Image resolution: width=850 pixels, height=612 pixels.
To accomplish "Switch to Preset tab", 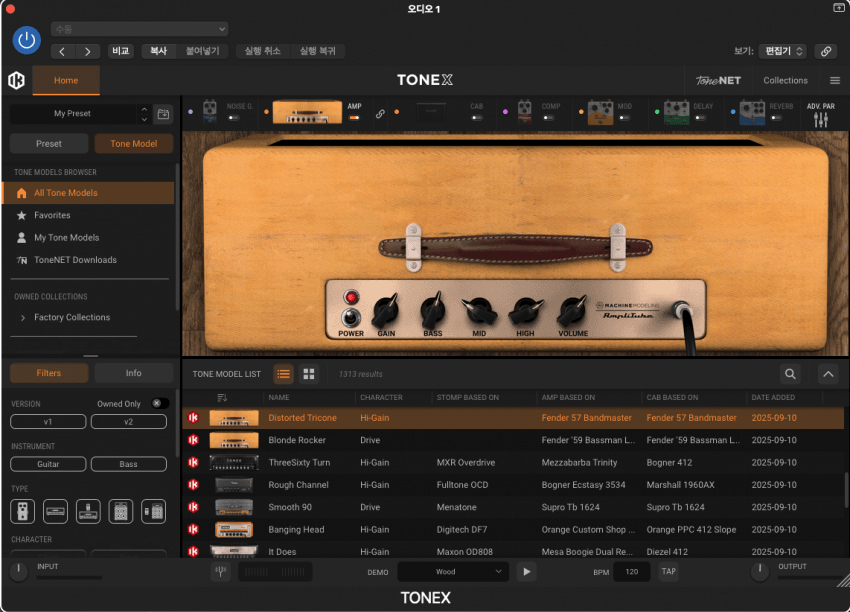I will coord(49,144).
